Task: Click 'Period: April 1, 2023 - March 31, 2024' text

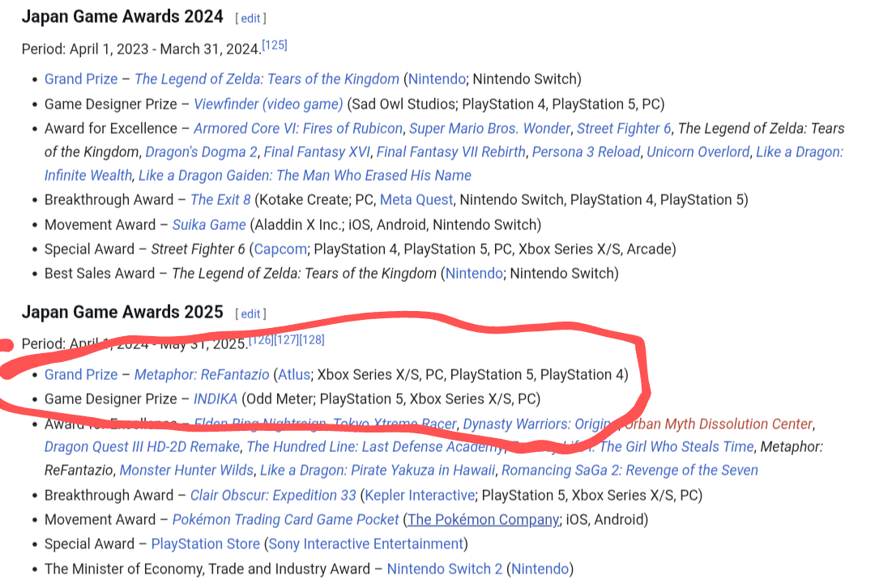Action: [141, 49]
